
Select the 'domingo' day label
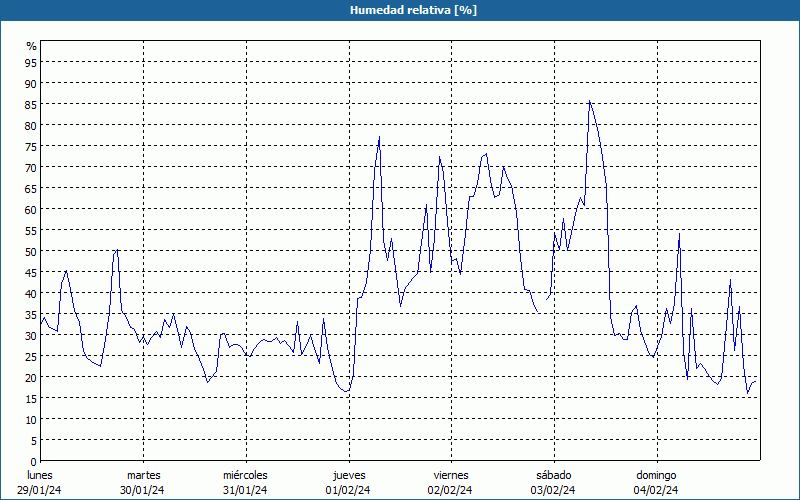coord(656,476)
